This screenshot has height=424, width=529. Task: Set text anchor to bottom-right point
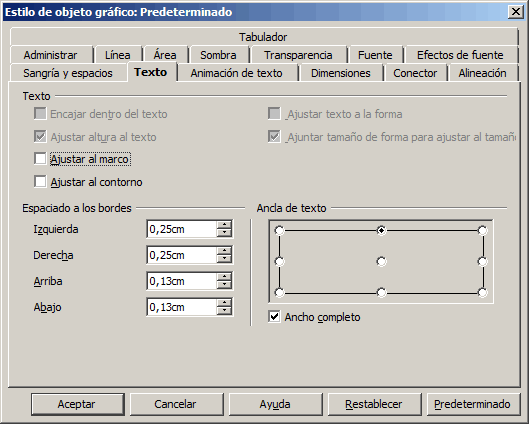(x=483, y=292)
